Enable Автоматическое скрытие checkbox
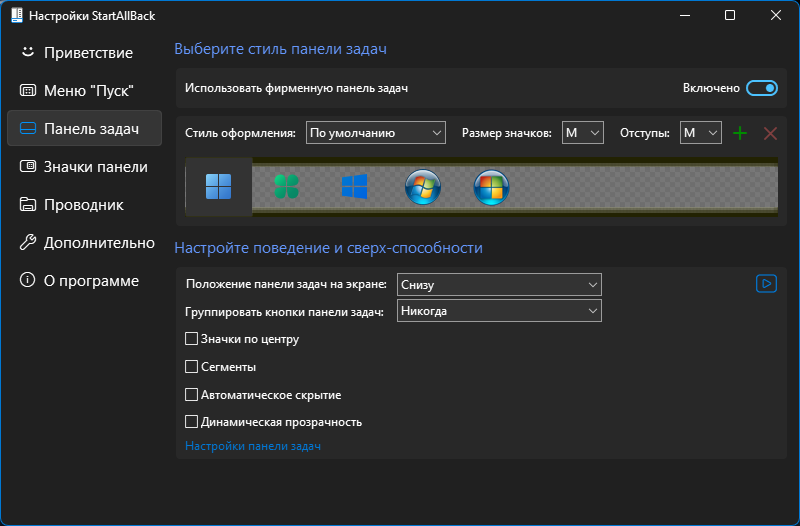The image size is (800, 526). pos(191,394)
